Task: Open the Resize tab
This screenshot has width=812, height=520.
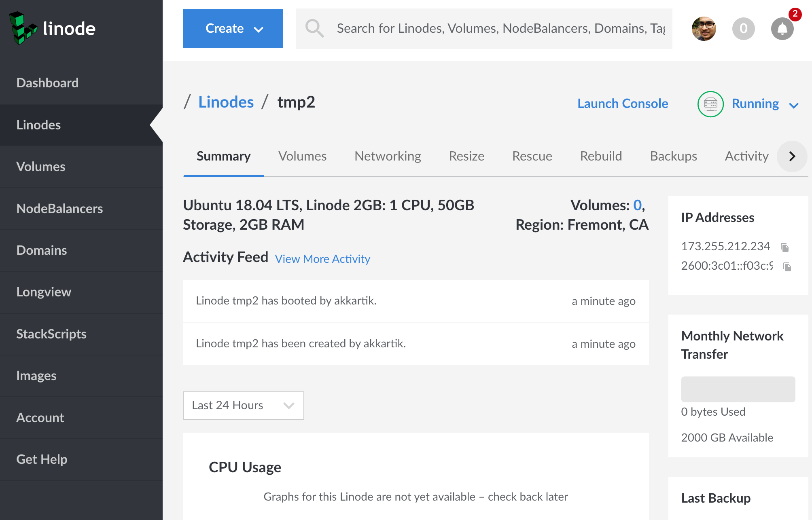Action: (466, 156)
